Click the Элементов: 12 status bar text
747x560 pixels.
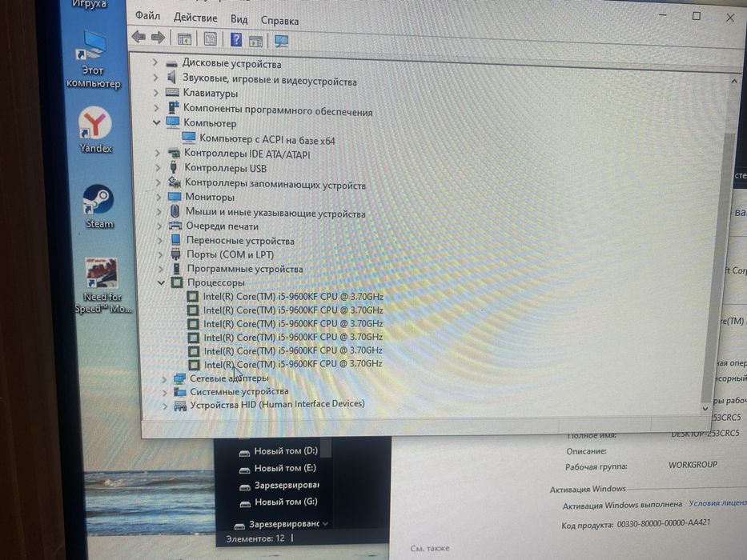255,538
